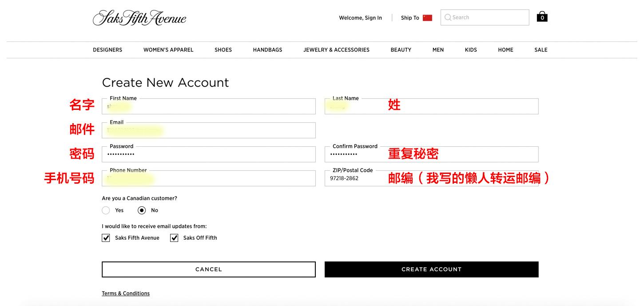Open the Handbags category

[267, 50]
